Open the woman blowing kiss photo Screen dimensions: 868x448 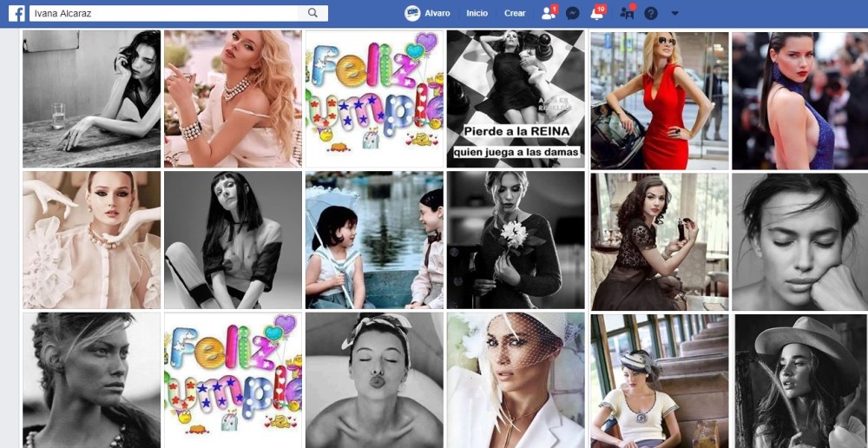374,380
